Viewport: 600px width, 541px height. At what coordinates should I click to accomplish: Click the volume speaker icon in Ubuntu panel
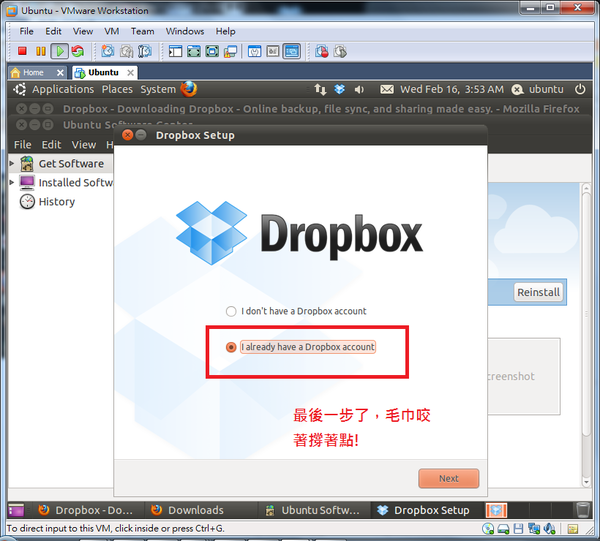click(x=359, y=90)
